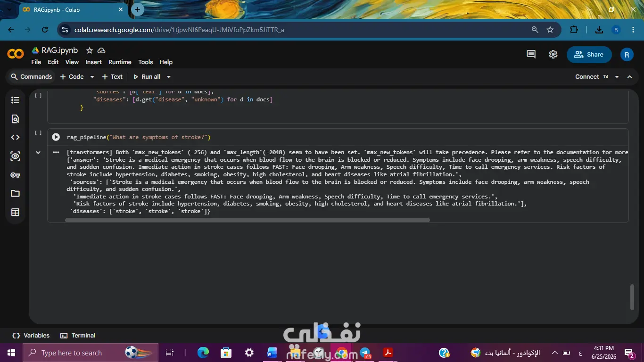
Task: Open the Connect options dropdown arrow
Action: [x=617, y=77]
